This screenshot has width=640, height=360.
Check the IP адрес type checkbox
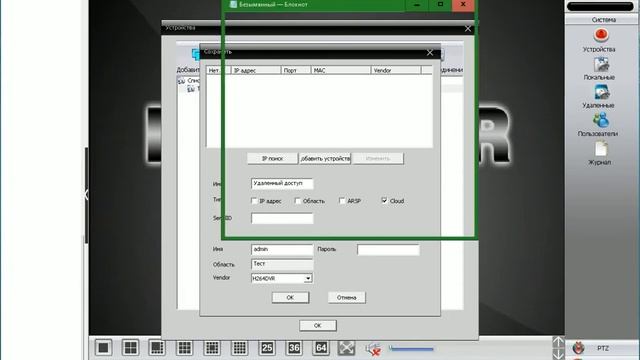pyautogui.click(x=254, y=201)
